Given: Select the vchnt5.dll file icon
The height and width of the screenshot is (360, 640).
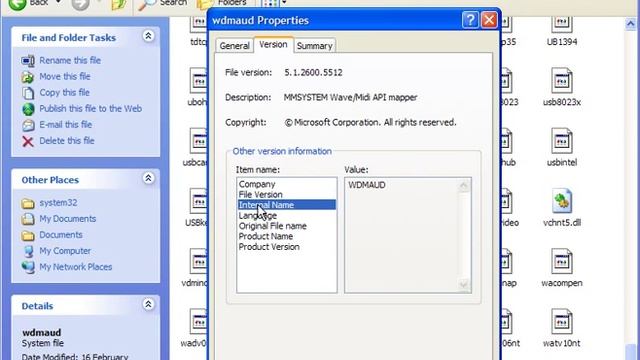Looking at the screenshot, I should 562,201.
